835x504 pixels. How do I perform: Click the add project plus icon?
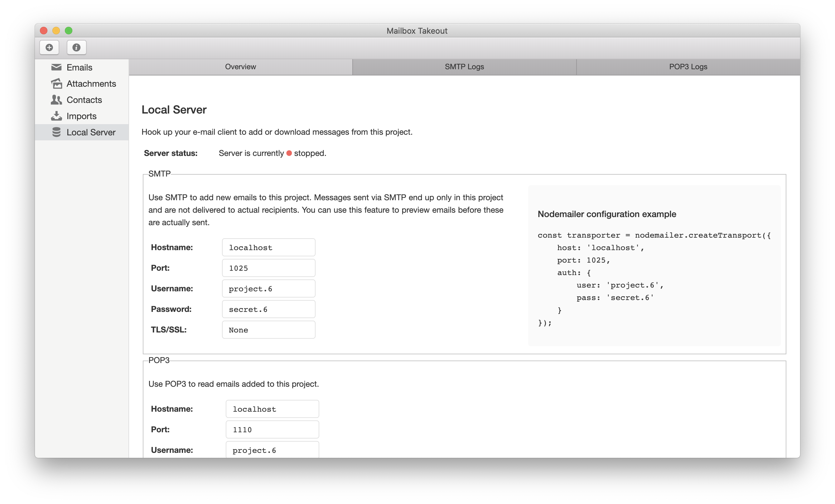tap(49, 47)
